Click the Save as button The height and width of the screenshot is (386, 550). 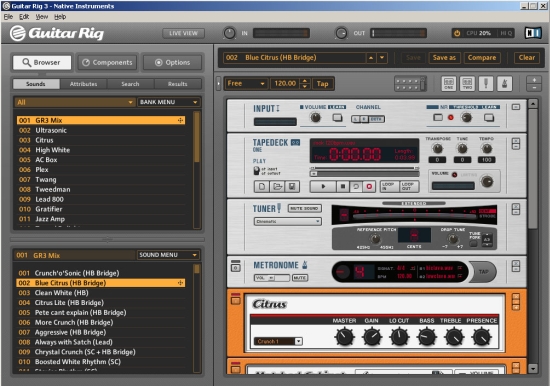coord(444,58)
